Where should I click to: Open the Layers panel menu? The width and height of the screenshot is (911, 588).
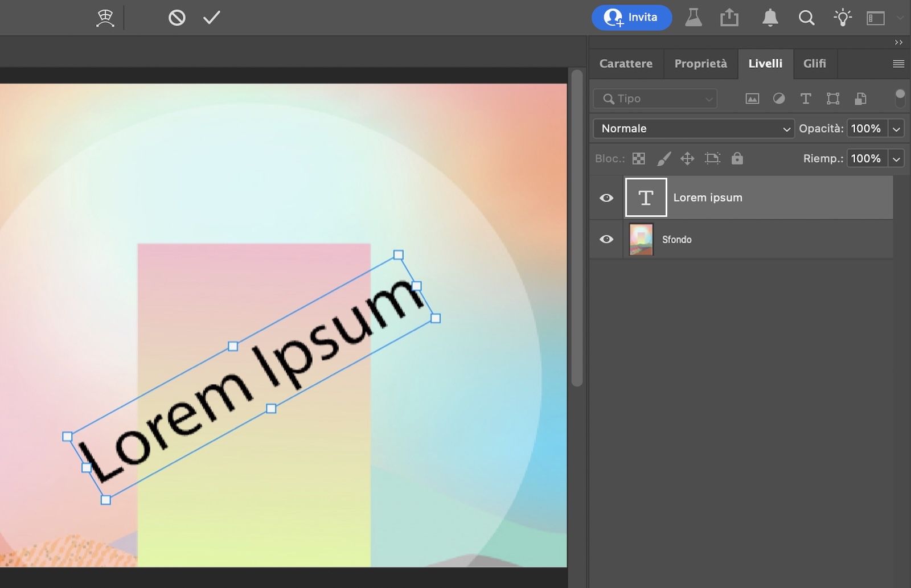898,64
